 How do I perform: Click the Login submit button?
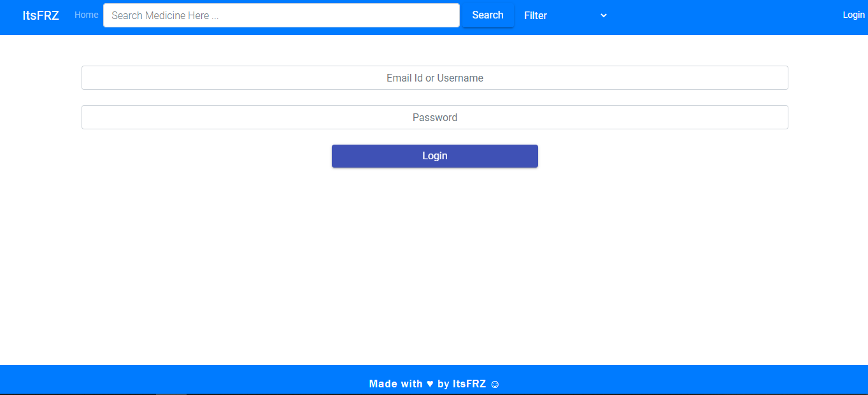click(434, 155)
